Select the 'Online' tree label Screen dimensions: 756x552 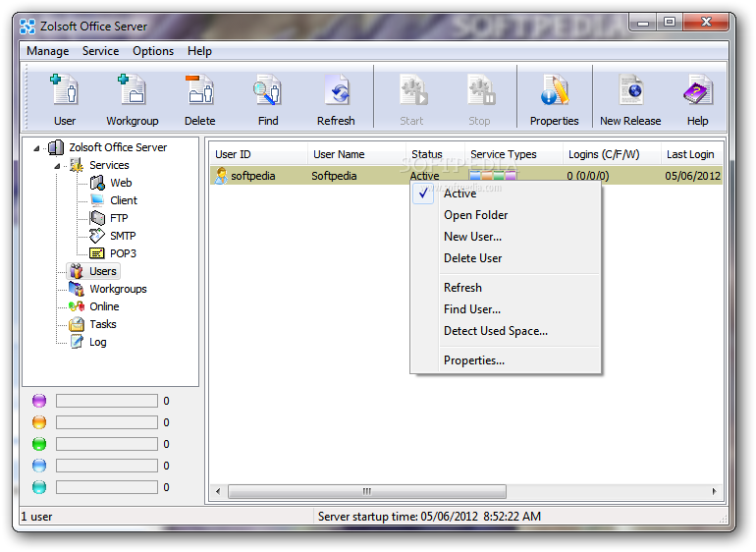[104, 306]
